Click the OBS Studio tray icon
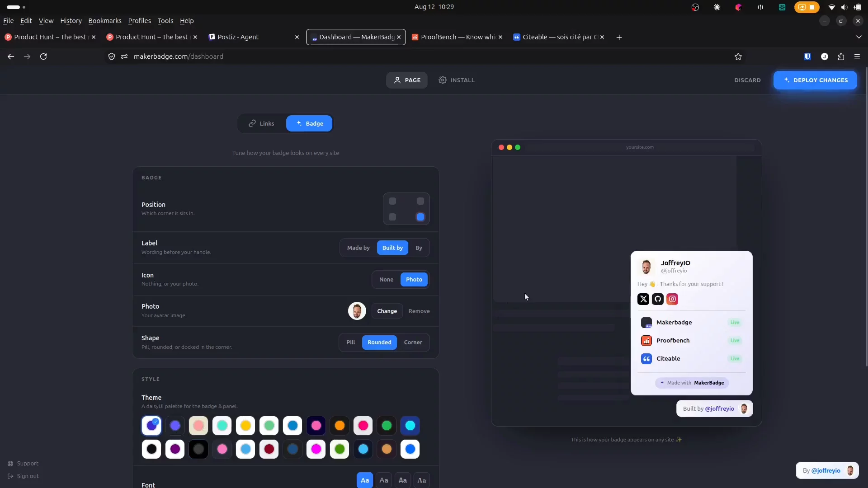The height and width of the screenshot is (488, 868). pos(695,7)
